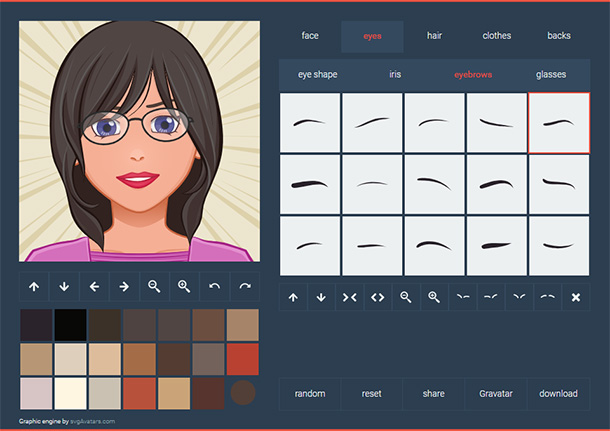The image size is (610, 431).
Task: Open glasses sub-tab
Action: tap(551, 74)
